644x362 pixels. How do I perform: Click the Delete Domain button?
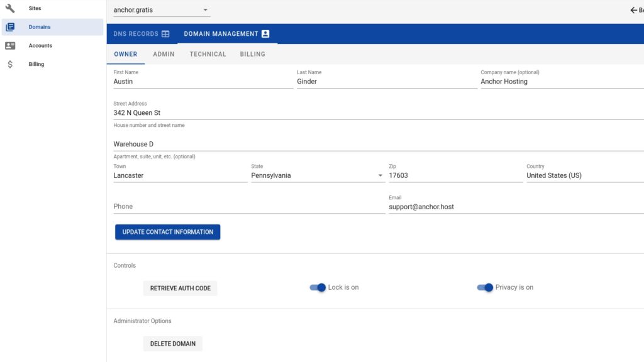pos(172,344)
